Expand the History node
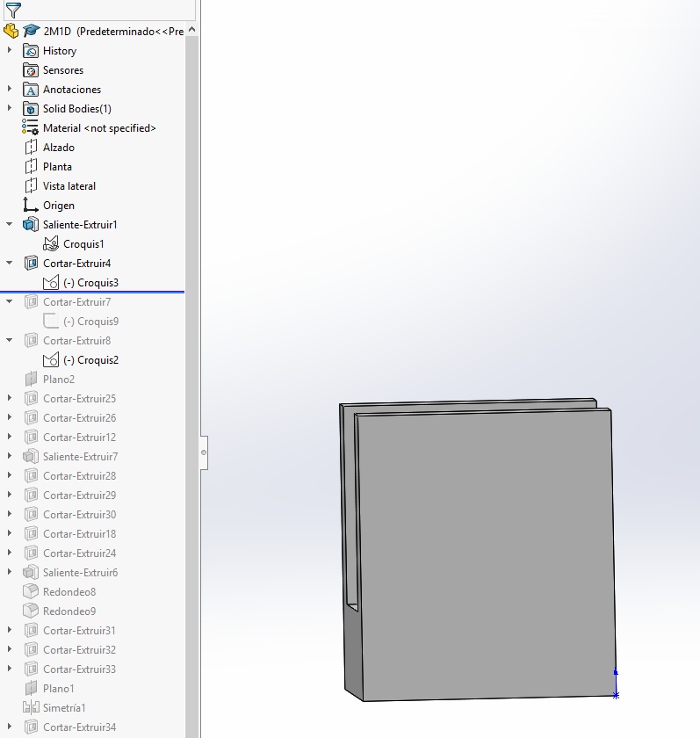700x738 pixels. pyautogui.click(x=9, y=49)
